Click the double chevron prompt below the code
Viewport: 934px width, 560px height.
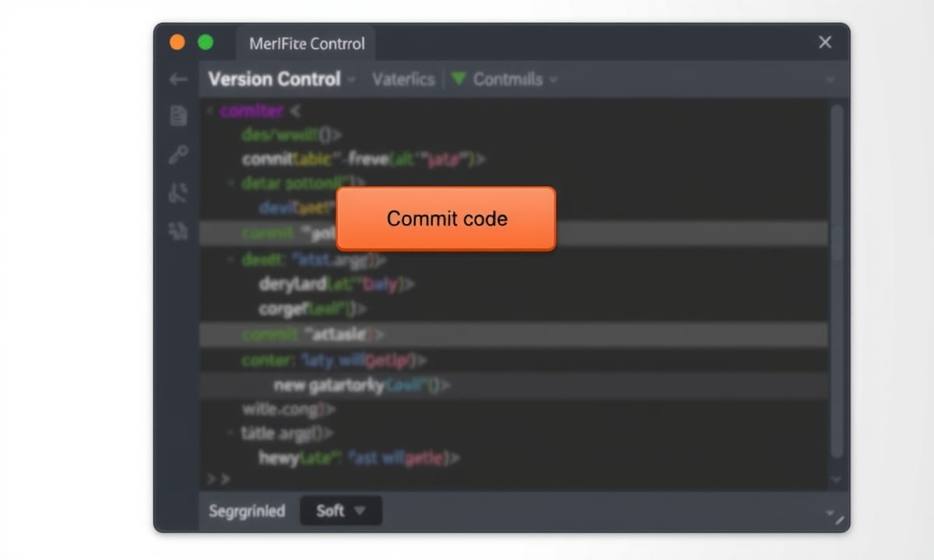point(218,478)
